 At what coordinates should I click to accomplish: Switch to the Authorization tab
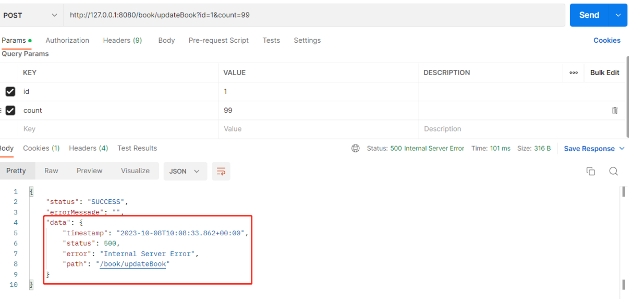coord(67,40)
